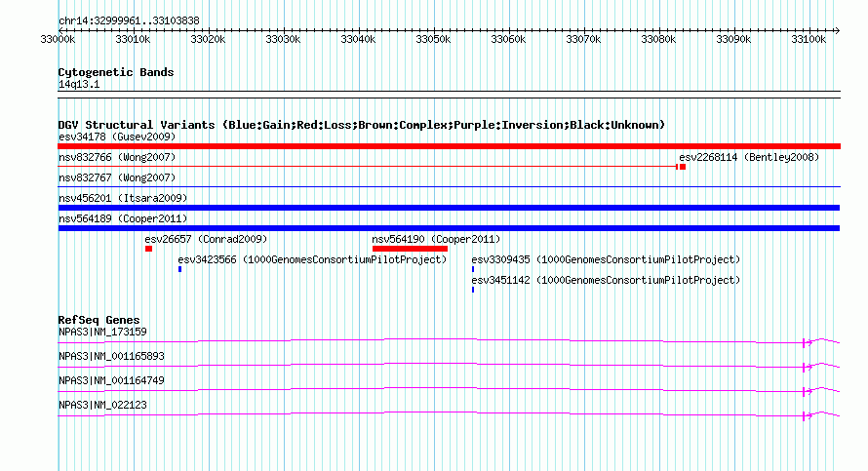Click the 33000k ruler tick label
868x471 pixels.
58,39
